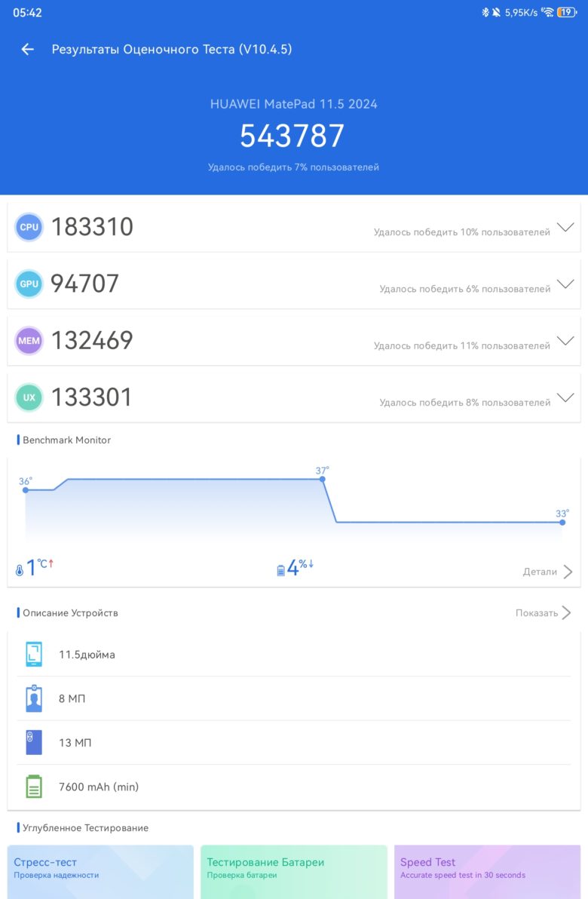The width and height of the screenshot is (588, 899).
Task: Tap the 11.5дюйма screen size row
Action: 294,654
